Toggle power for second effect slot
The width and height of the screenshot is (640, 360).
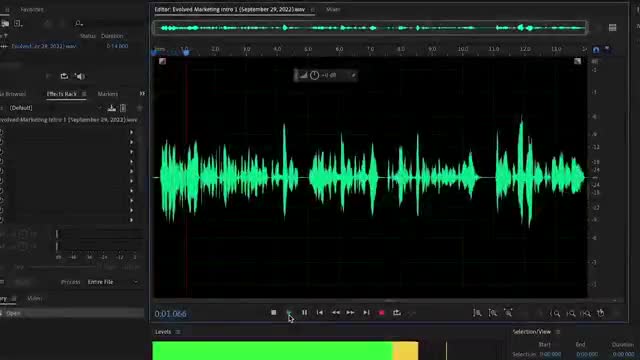(1, 142)
